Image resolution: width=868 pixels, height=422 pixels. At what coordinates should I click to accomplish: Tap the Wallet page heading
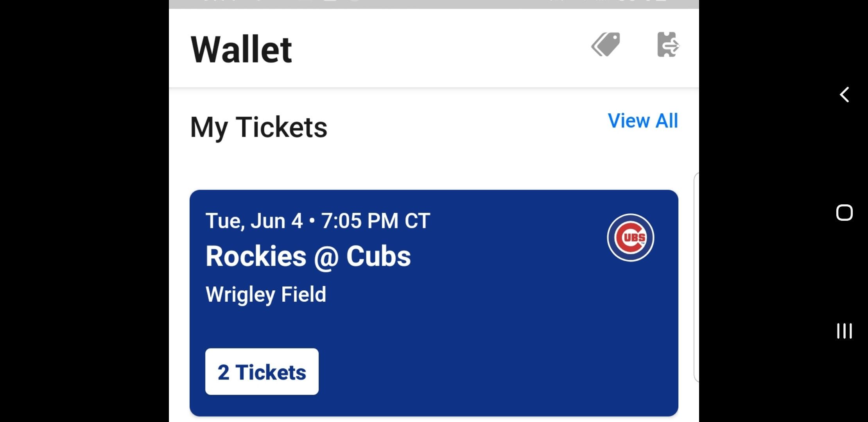[x=241, y=50]
